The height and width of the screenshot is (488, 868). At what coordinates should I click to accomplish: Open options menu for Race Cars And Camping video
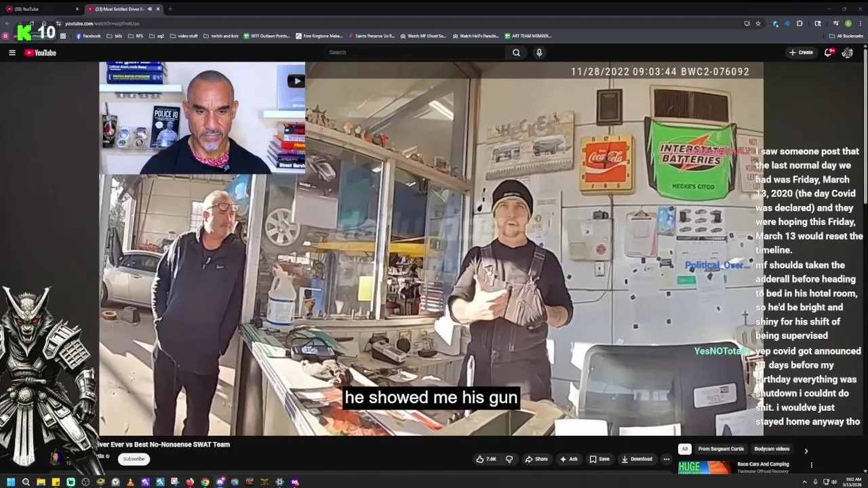point(811,465)
